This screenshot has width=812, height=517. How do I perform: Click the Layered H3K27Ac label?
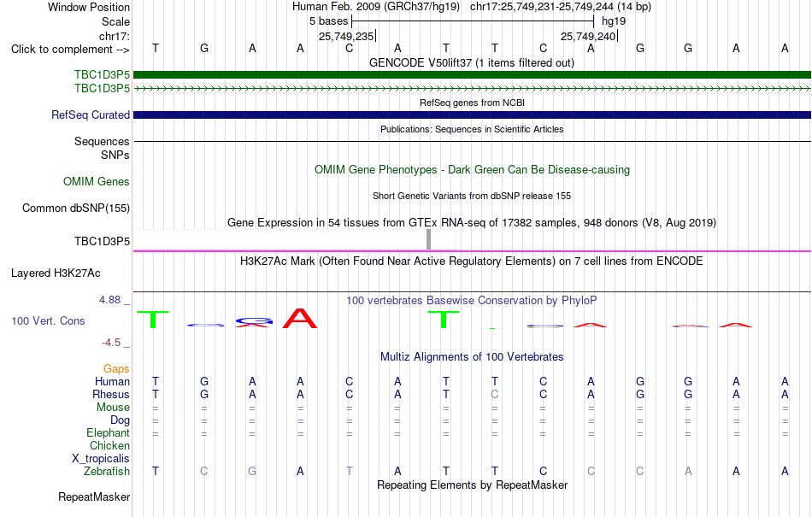56,273
